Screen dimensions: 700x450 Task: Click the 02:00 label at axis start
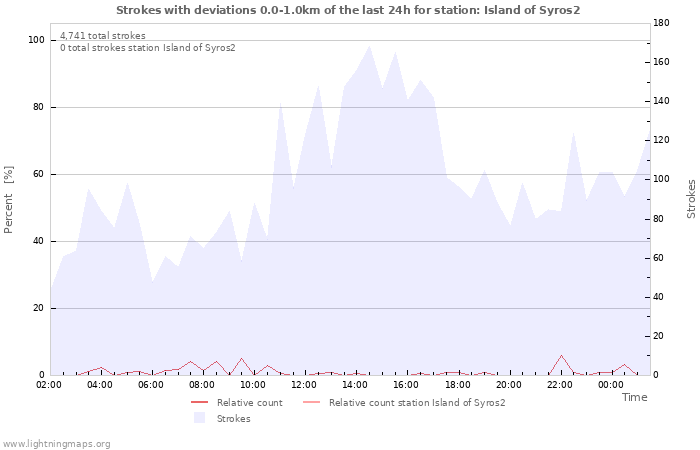tap(49, 384)
